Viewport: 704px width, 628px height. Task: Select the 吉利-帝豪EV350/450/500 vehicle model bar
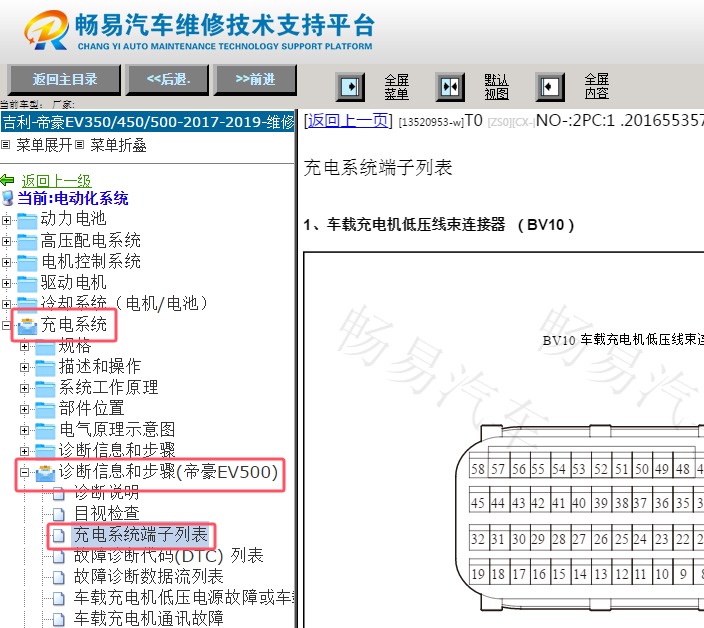point(147,122)
